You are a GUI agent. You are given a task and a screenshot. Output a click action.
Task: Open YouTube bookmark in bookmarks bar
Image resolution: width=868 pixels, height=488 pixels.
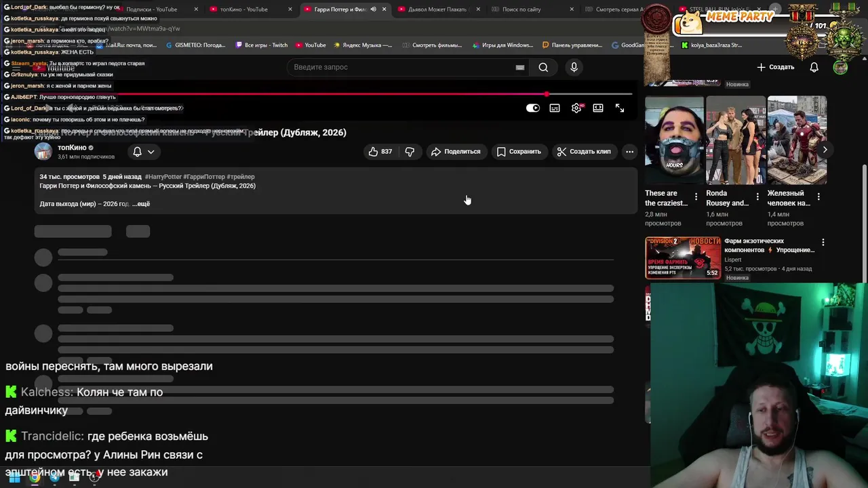[x=311, y=45]
